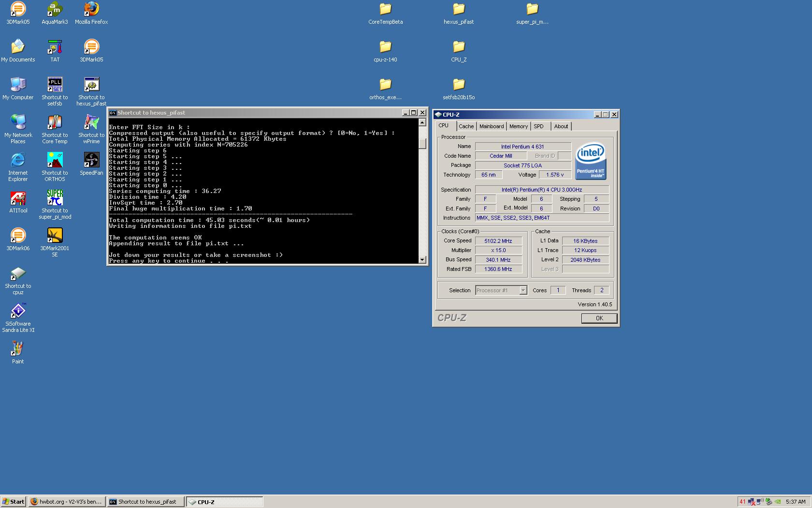Open the My Network Places icon
812x508 pixels.
click(18, 129)
